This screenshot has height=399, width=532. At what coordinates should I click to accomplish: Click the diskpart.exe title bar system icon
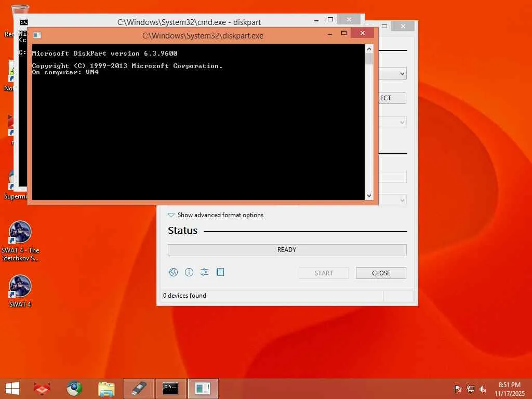(37, 35)
